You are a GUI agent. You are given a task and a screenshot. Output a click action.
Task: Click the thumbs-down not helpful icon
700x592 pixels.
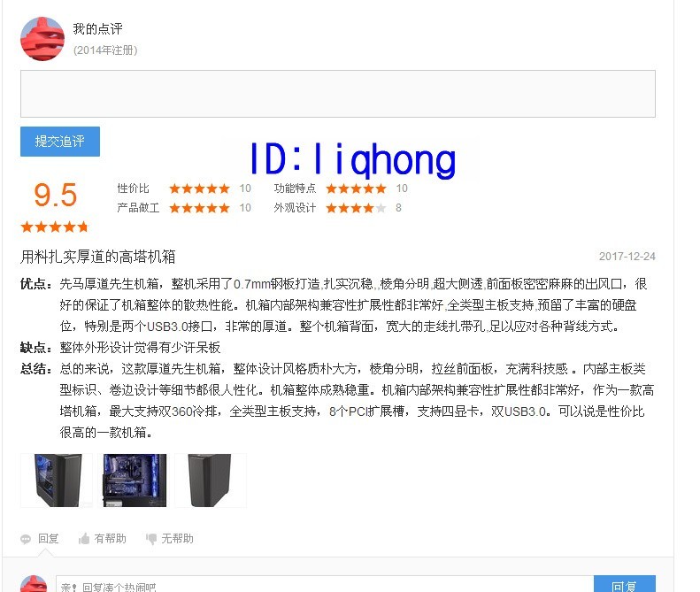[x=151, y=539]
